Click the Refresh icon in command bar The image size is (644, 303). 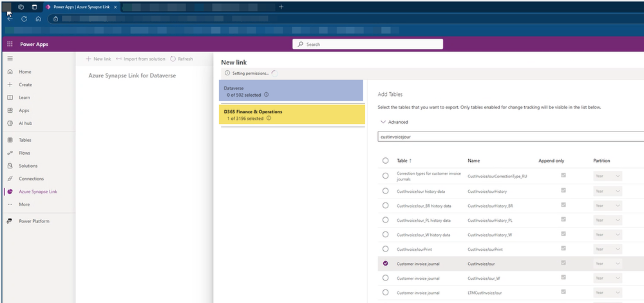[x=173, y=59]
